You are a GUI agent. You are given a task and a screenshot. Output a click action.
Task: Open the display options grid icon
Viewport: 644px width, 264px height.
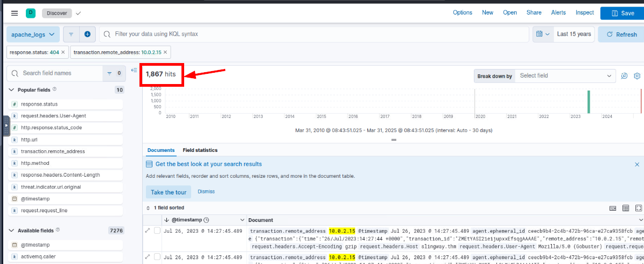tap(626, 209)
